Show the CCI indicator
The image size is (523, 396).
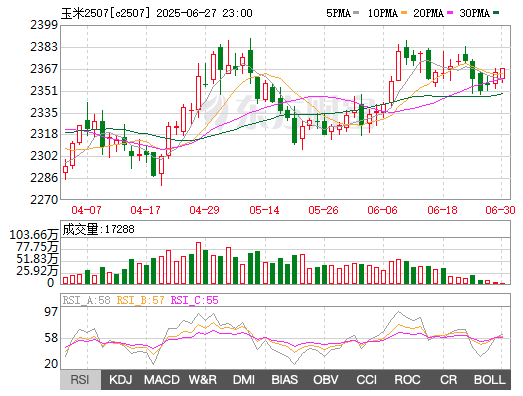point(366,380)
